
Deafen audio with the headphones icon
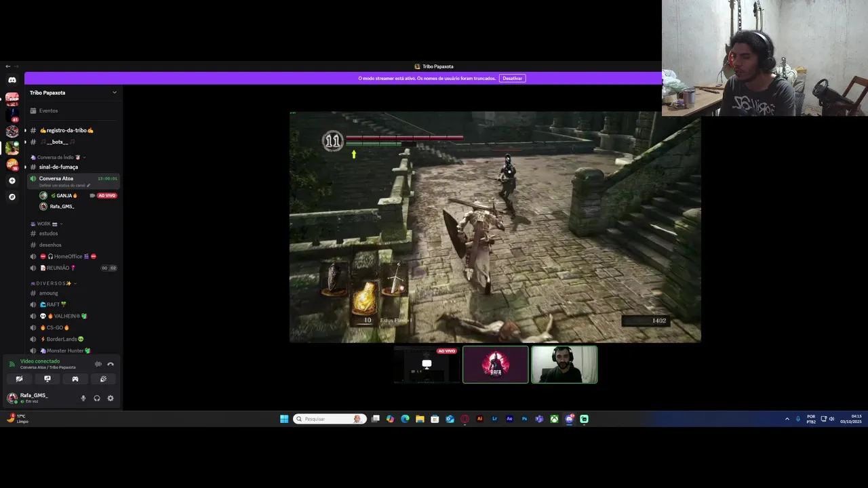click(x=97, y=399)
